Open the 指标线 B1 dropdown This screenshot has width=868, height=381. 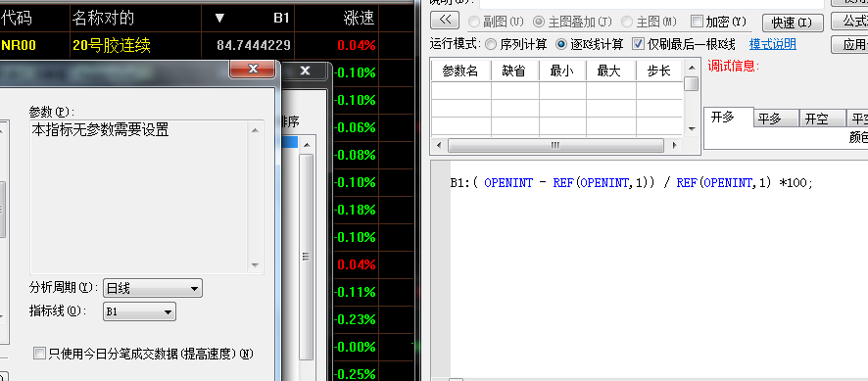click(139, 311)
